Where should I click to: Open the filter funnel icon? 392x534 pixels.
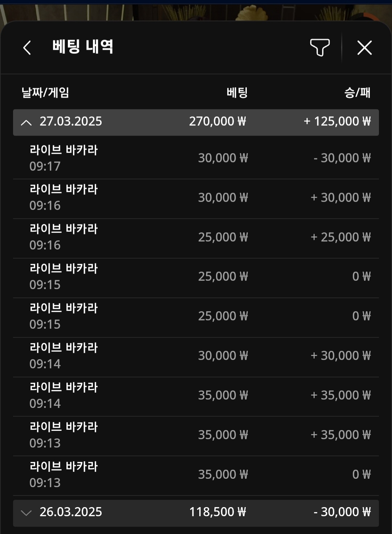coord(319,48)
